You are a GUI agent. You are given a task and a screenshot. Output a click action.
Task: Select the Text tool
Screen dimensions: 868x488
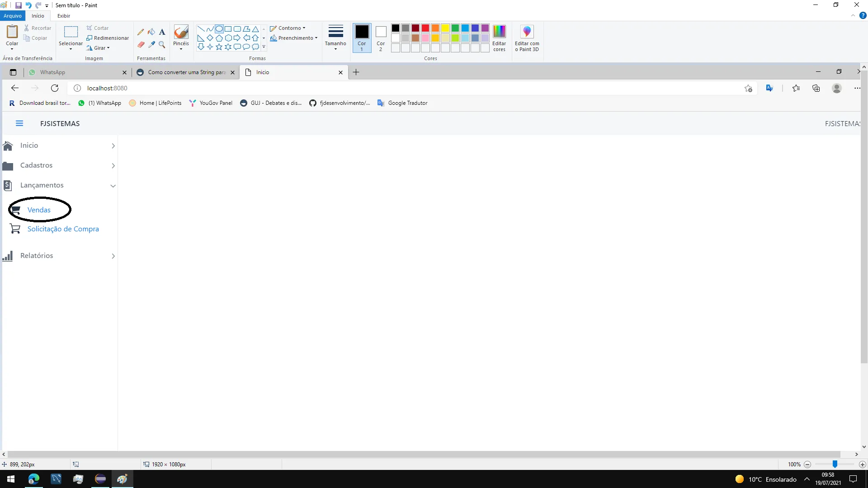162,32
